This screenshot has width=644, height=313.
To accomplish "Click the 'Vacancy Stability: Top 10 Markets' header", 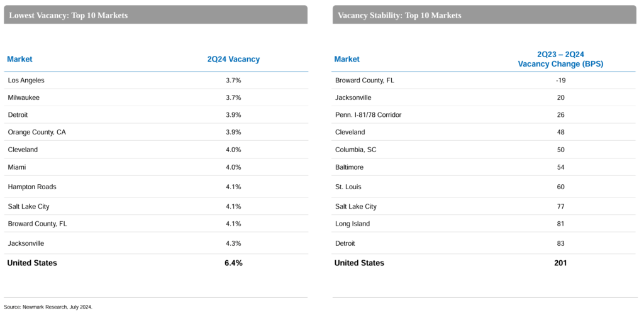I will 399,15.
